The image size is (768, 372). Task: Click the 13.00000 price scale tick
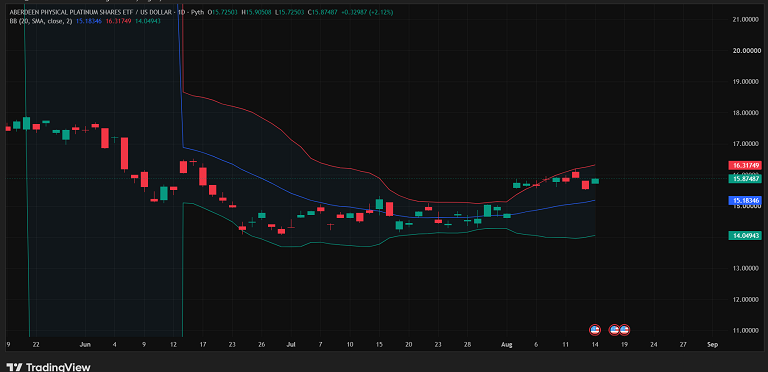pos(745,268)
